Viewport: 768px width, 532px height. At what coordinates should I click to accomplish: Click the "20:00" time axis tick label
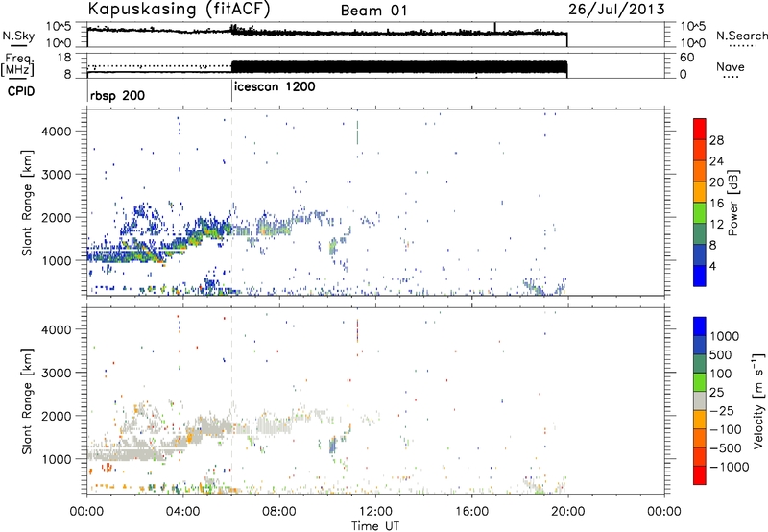point(567,512)
